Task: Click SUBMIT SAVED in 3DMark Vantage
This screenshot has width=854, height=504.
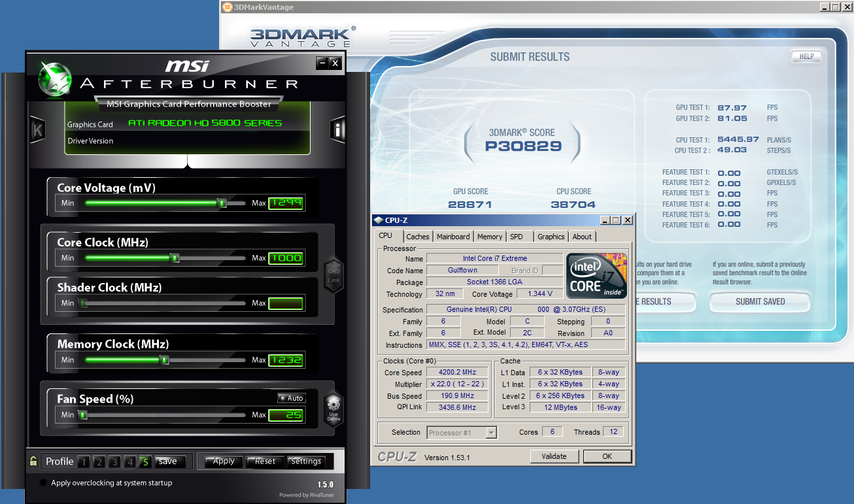Action: (x=760, y=301)
